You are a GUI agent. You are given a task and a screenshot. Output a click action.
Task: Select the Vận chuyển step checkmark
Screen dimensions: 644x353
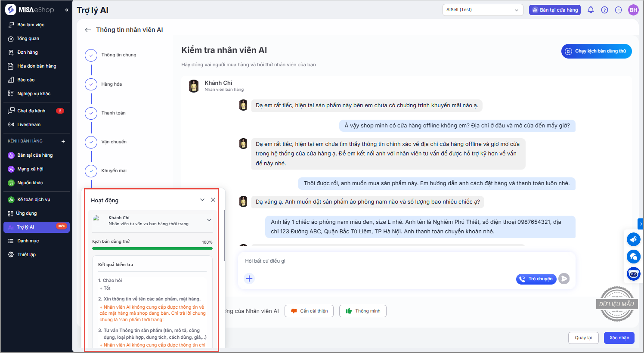pos(91,142)
